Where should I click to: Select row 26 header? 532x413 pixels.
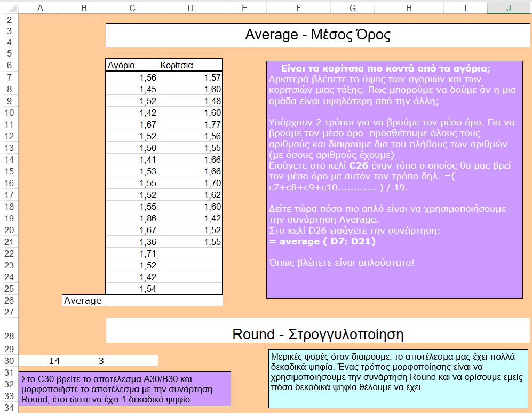tap(9, 300)
